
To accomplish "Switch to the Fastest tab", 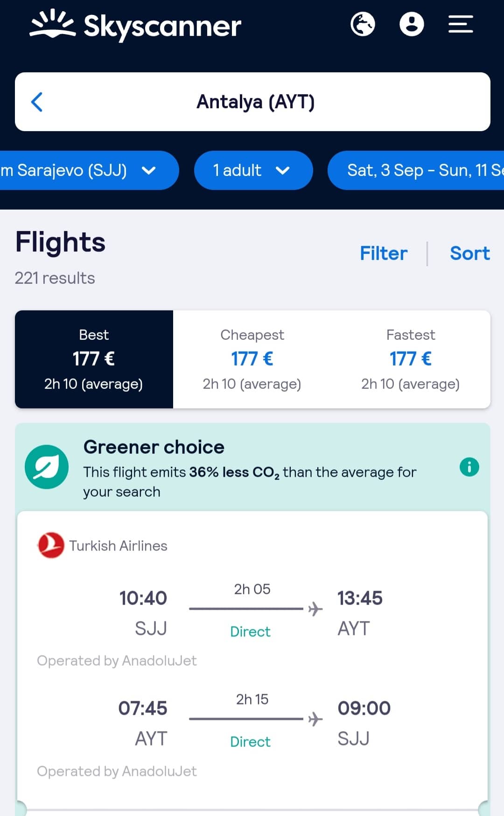I will pyautogui.click(x=411, y=359).
